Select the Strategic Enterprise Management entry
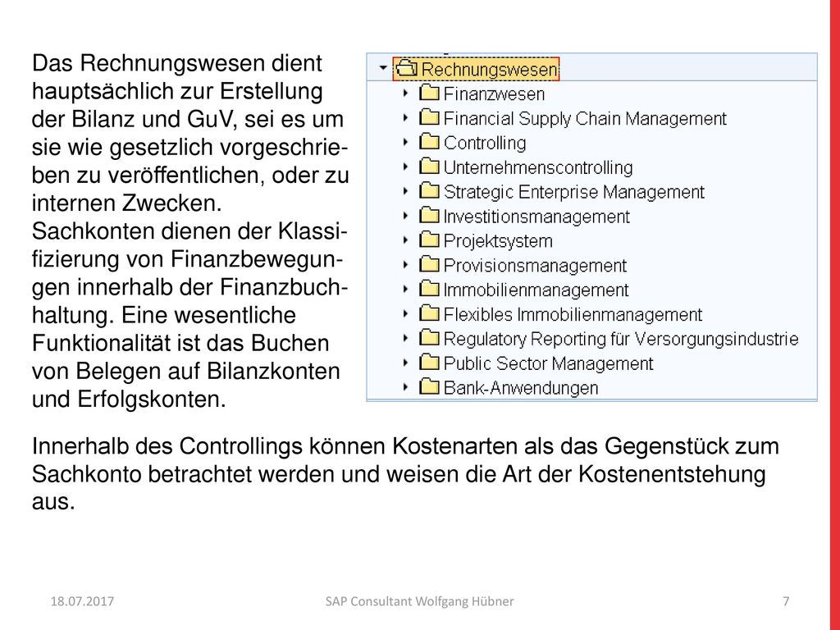The height and width of the screenshot is (630, 840). click(x=573, y=192)
